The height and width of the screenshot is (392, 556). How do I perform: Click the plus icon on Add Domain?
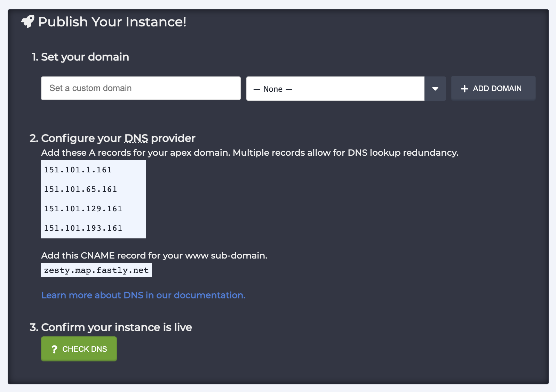(x=464, y=89)
